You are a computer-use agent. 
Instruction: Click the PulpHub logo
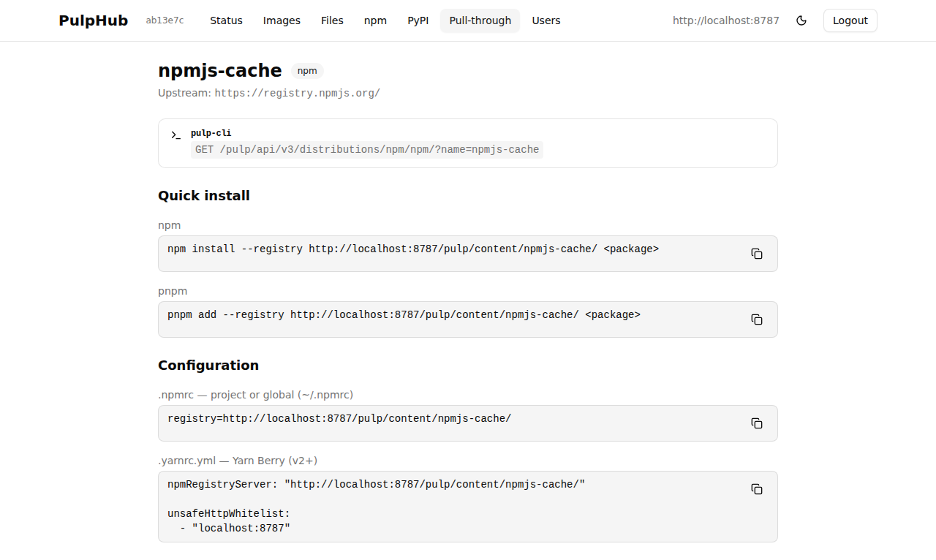click(93, 20)
